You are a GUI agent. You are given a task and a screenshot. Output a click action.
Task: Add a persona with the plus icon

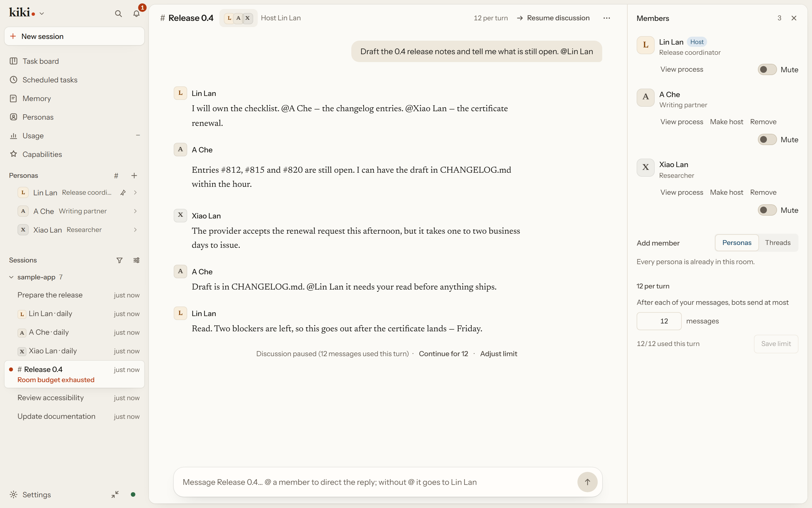tap(134, 176)
